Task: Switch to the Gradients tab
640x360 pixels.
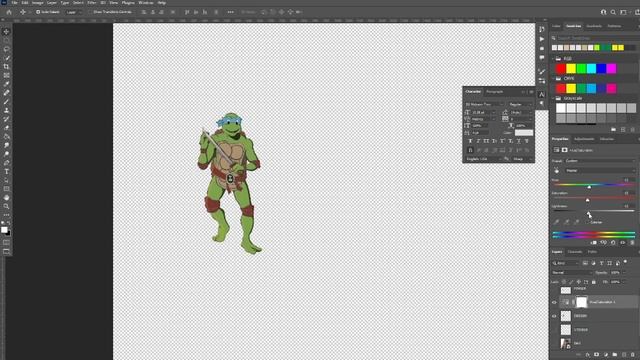Action: 594,26
